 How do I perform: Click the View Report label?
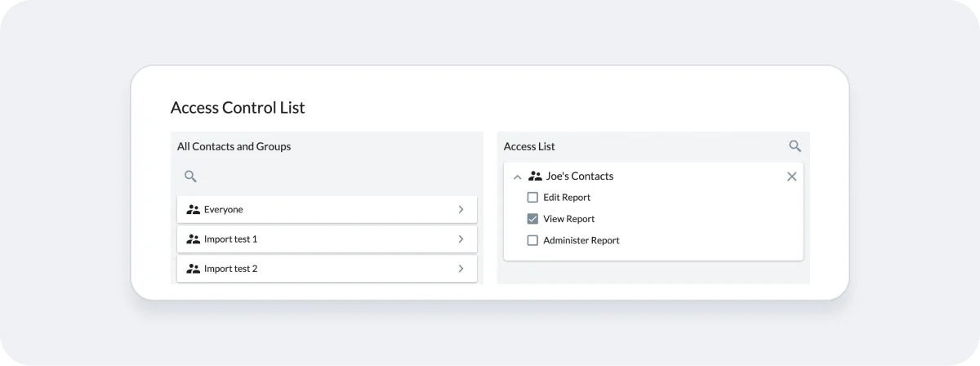pyautogui.click(x=569, y=219)
